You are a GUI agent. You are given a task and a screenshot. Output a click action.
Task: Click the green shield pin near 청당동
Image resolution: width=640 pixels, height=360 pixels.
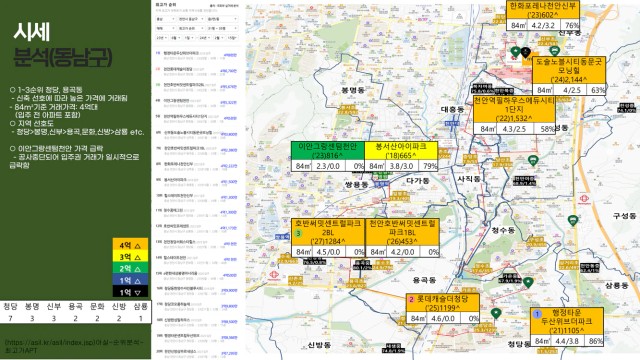tap(496, 313)
